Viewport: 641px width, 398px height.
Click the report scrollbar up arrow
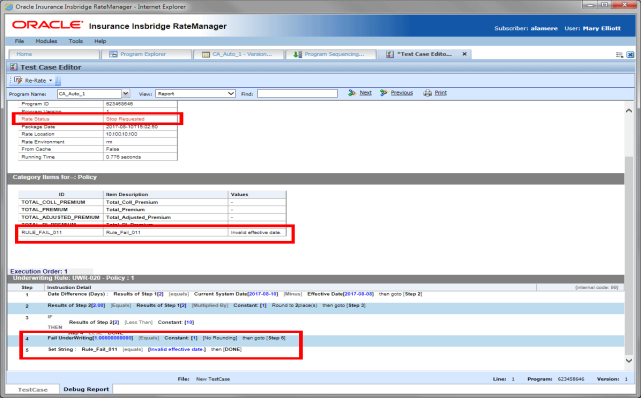tap(629, 111)
